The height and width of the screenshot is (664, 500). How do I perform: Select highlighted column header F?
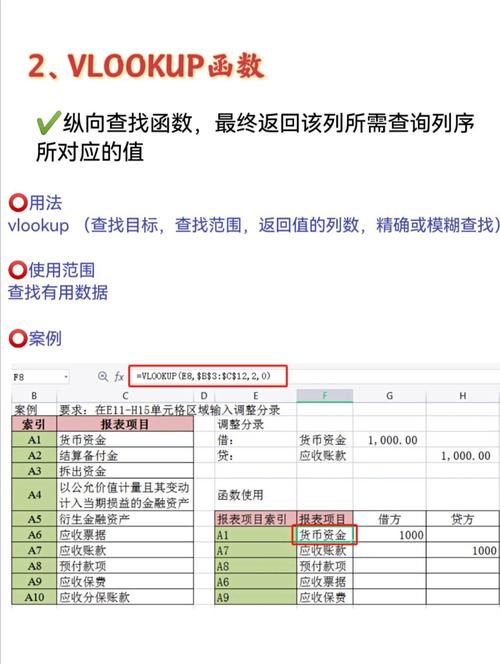tap(325, 396)
